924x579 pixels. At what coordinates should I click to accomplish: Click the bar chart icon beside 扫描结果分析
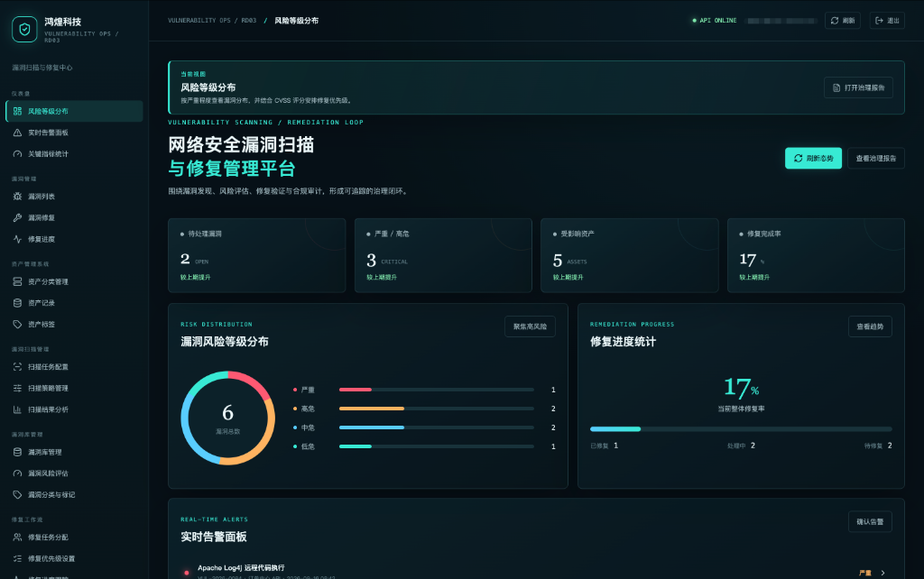[x=18, y=409]
